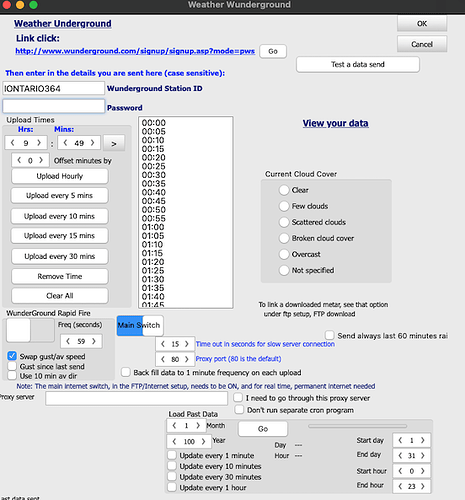Viewport: 465px width, 500px height.
Task: Increase the time out seconds value
Action: 187,344
